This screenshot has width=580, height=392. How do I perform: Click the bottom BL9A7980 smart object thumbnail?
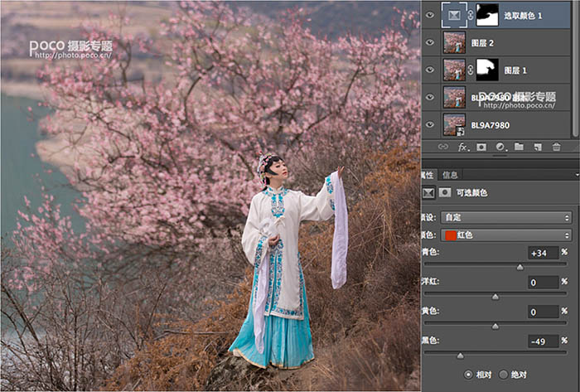[x=454, y=124]
